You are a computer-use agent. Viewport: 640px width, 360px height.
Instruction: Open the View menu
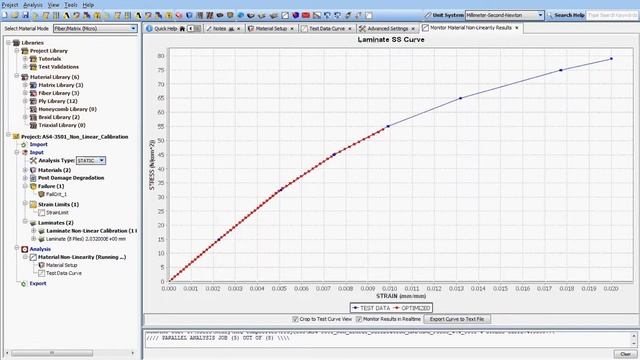[53, 5]
